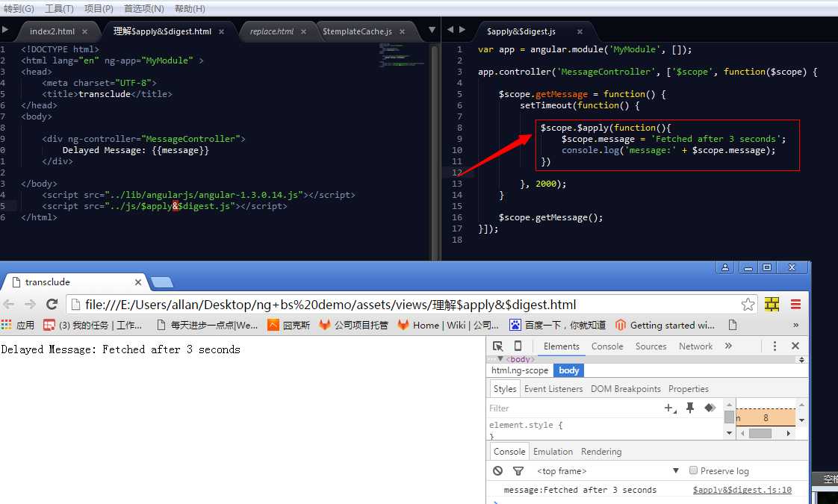The height and width of the screenshot is (504, 838).
Task: Select the html.ng-scope breadcrumb
Action: pyautogui.click(x=520, y=370)
